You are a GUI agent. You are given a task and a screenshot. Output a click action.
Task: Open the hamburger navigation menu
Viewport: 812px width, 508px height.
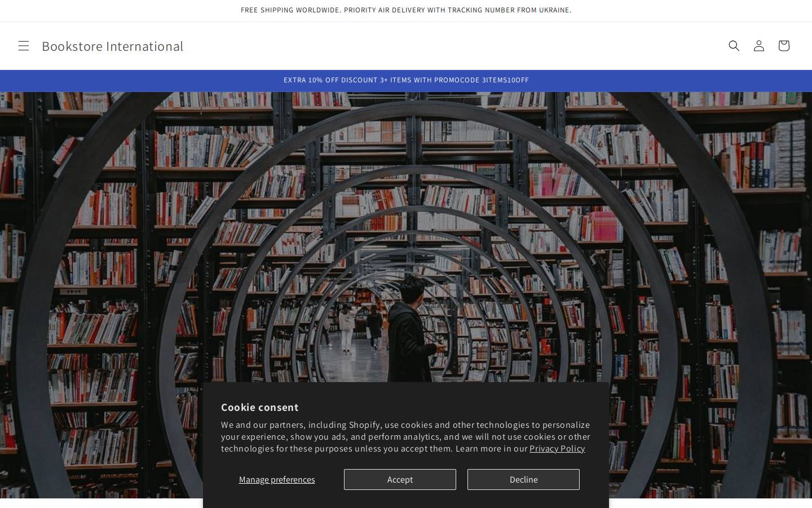(23, 46)
